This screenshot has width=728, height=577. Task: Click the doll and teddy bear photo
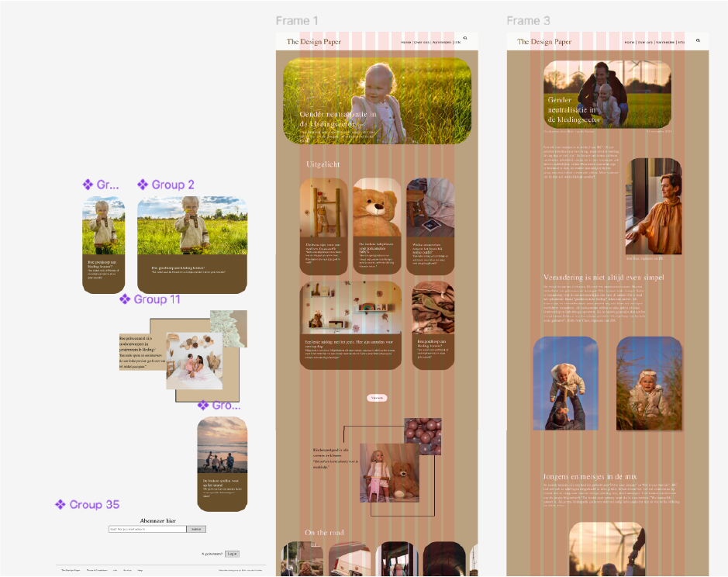pyautogui.click(x=389, y=473)
